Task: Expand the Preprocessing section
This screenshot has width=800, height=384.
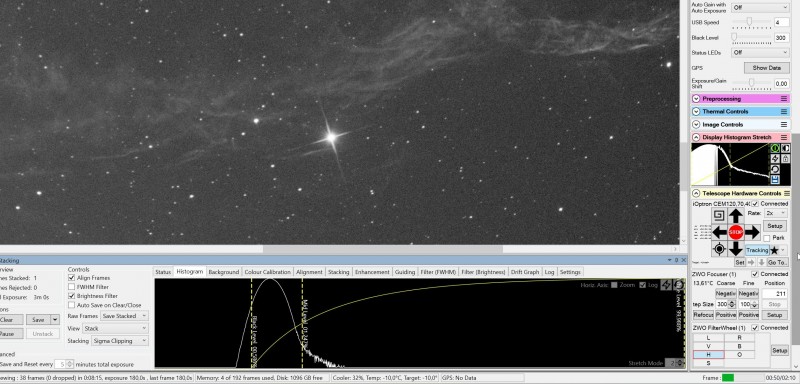Action: tap(696, 98)
